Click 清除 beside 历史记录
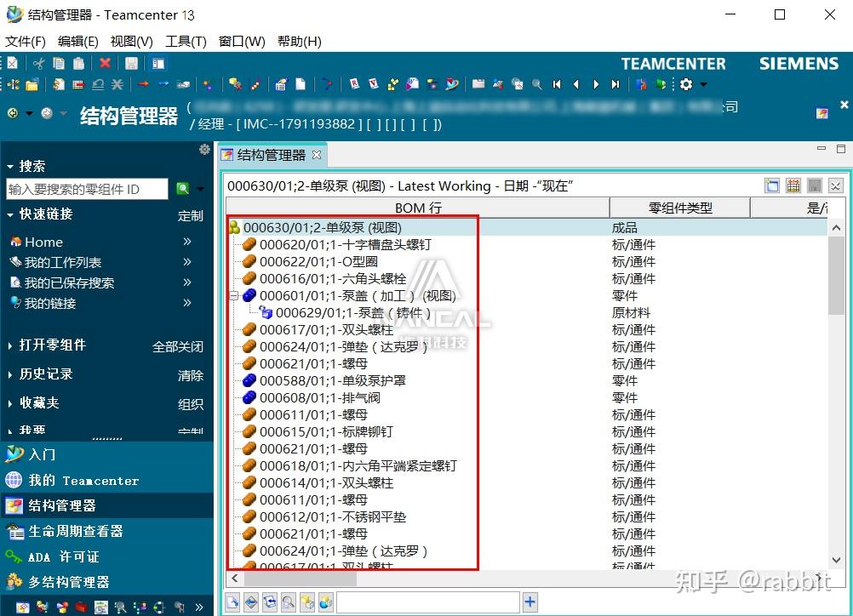 click(191, 375)
